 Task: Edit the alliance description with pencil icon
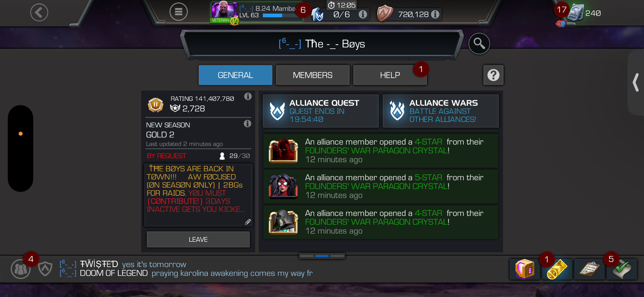(x=248, y=222)
